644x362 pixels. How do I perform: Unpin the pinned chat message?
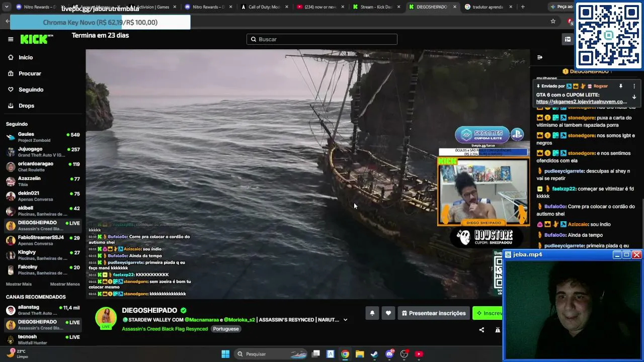point(621,86)
